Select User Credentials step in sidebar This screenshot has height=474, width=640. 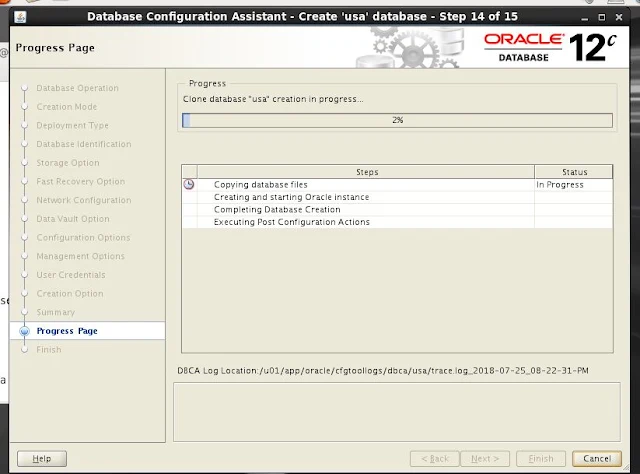(71, 275)
